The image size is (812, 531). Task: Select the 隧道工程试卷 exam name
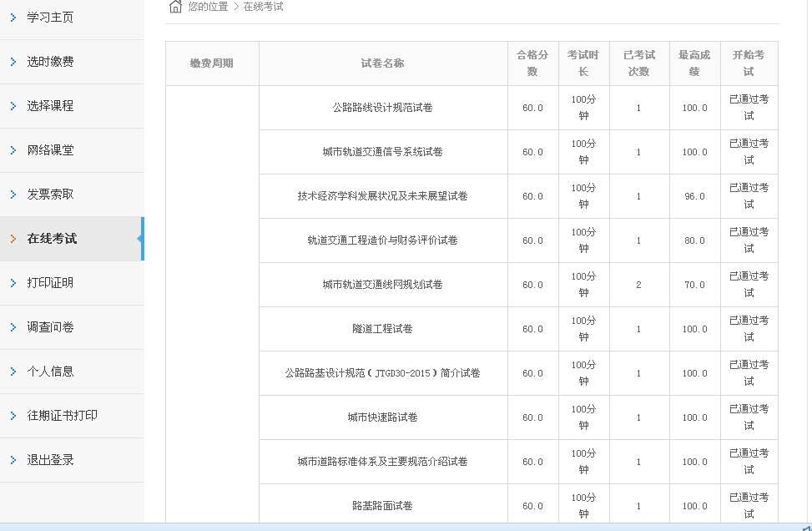(383, 329)
